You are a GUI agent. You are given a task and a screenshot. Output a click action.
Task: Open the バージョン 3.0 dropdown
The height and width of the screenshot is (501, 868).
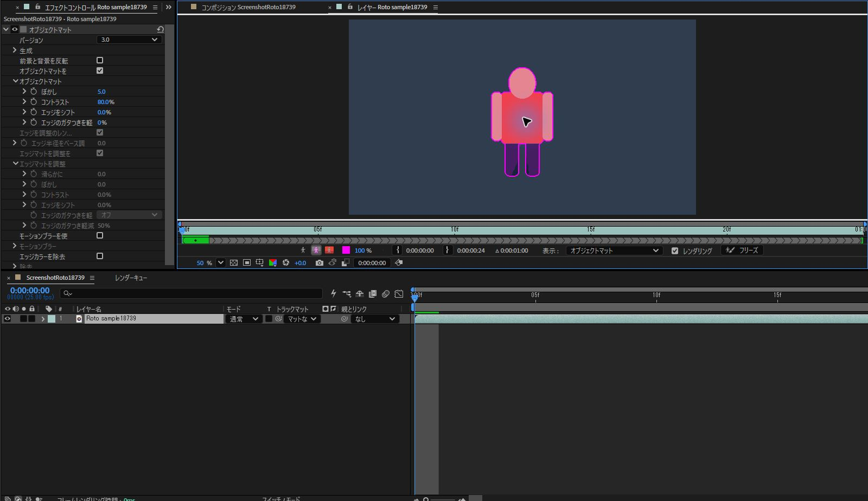[129, 40]
